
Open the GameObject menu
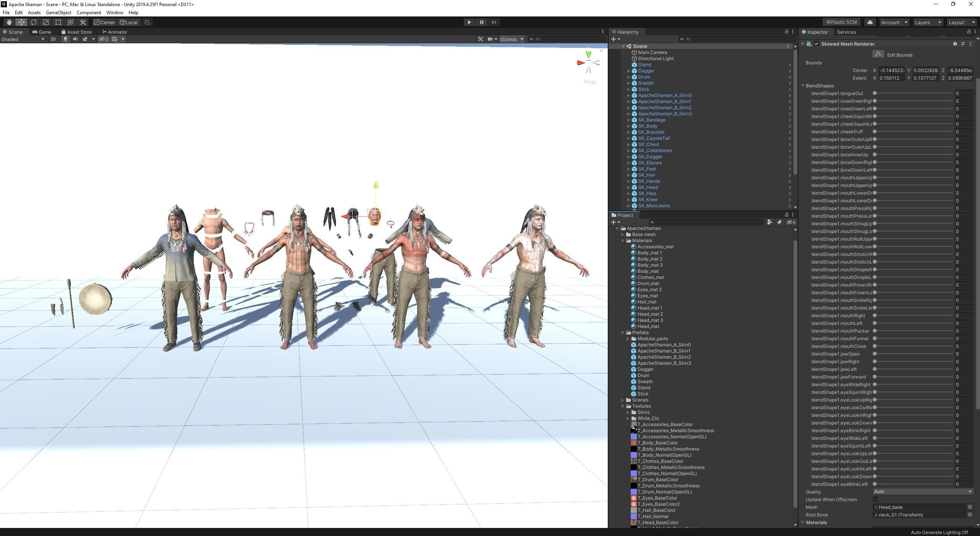click(x=58, y=13)
